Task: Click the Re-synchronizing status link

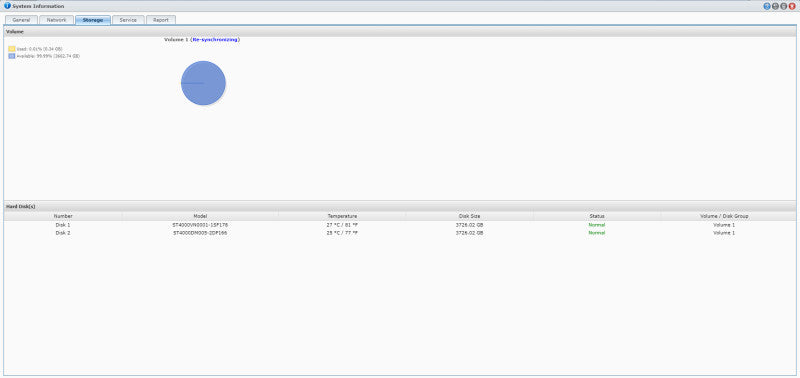Action: click(x=215, y=39)
